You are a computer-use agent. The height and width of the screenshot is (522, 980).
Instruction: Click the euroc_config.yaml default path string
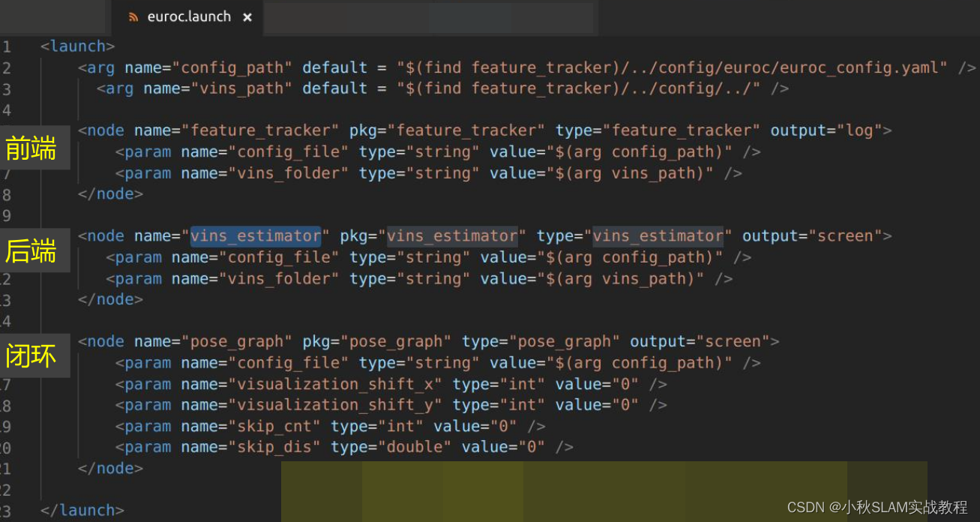point(673,67)
